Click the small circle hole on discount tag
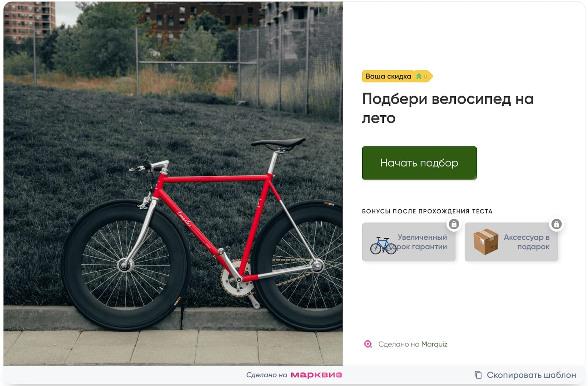Image resolution: width=588 pixels, height=386 pixels. pyautogui.click(x=425, y=76)
